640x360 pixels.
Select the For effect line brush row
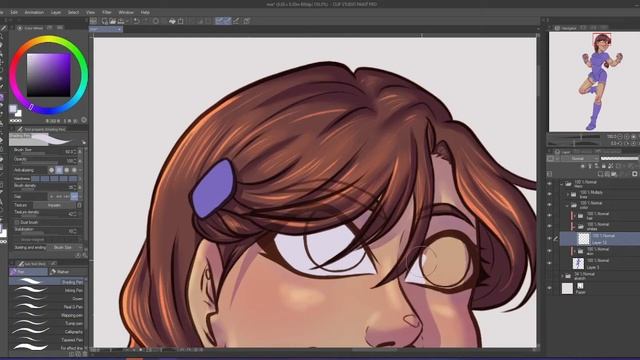(x=48, y=348)
